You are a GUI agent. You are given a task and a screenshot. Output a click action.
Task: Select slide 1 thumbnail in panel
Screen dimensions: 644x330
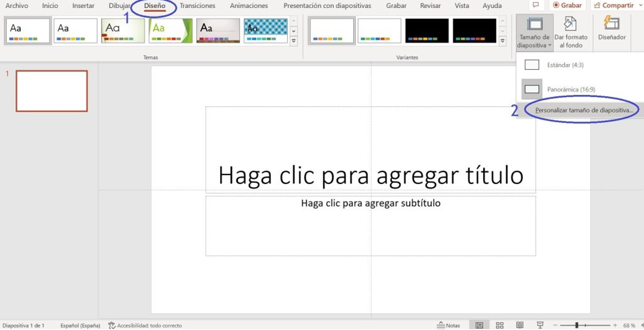pos(52,91)
